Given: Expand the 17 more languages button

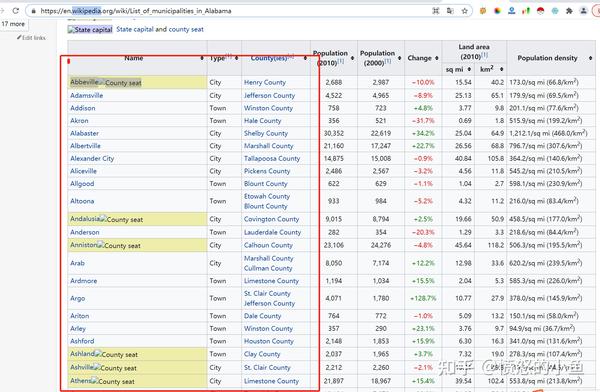Looking at the screenshot, I should pyautogui.click(x=13, y=24).
